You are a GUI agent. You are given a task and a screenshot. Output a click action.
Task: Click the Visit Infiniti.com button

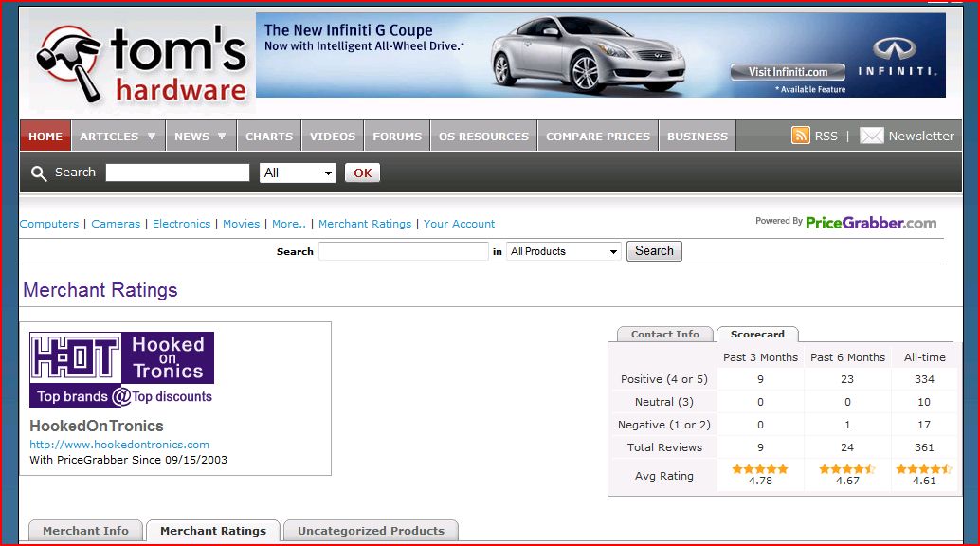click(x=788, y=72)
